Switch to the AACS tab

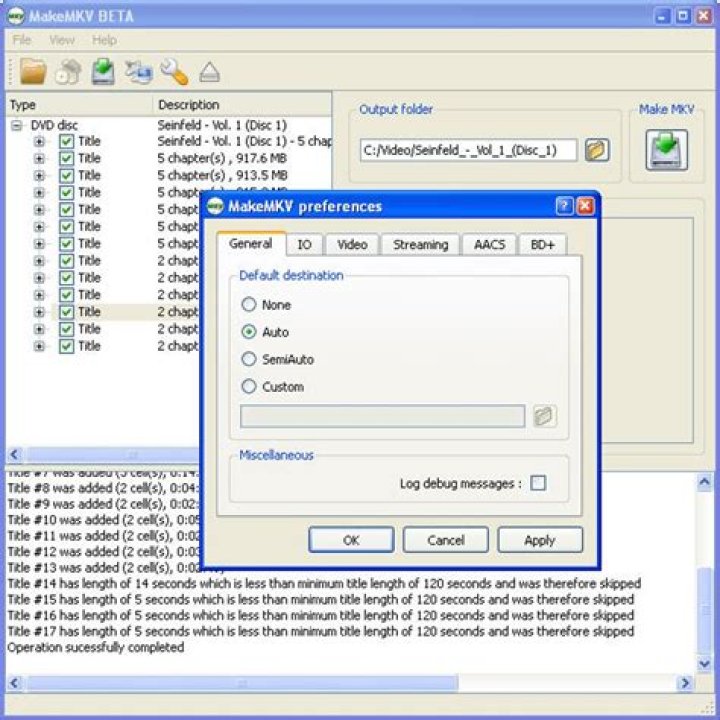coord(489,244)
